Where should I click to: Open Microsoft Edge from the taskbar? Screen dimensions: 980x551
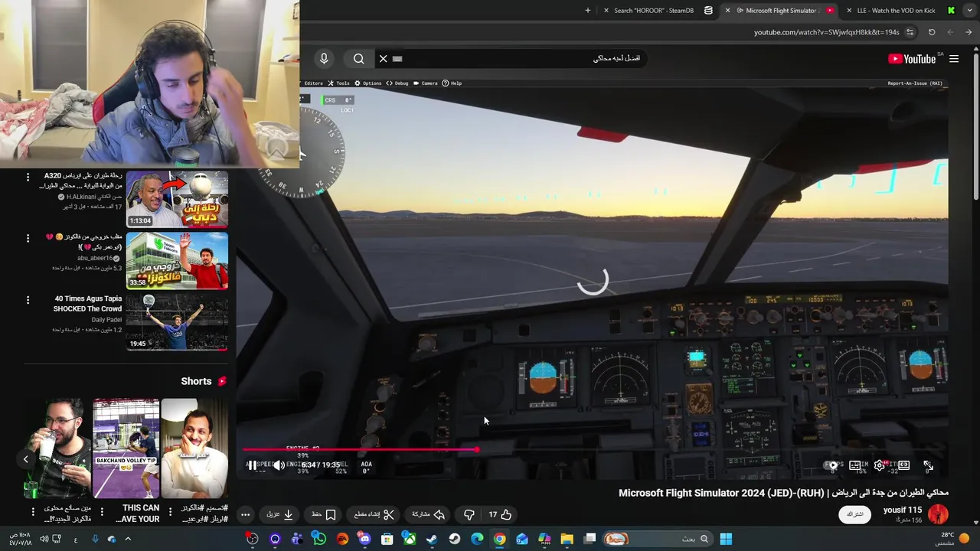(x=477, y=540)
